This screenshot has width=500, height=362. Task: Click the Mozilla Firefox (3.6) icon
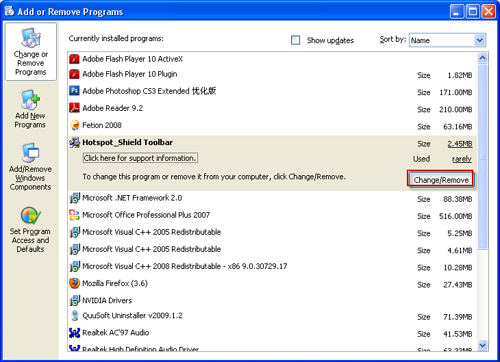pos(74,283)
